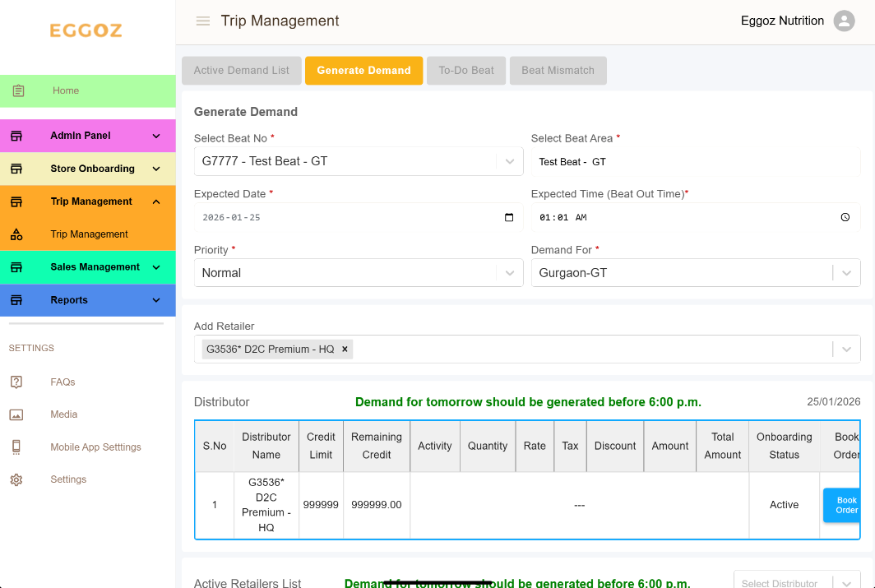Open the Priority dropdown

510,273
